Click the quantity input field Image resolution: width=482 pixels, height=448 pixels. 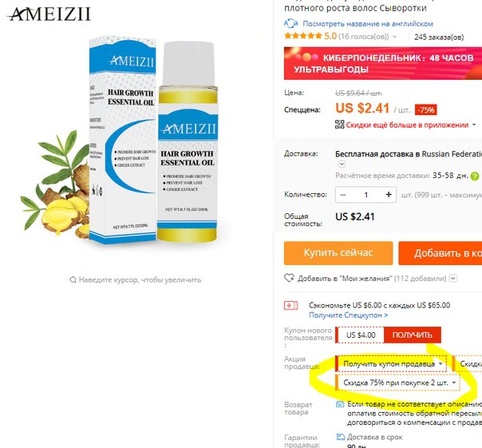(365, 195)
